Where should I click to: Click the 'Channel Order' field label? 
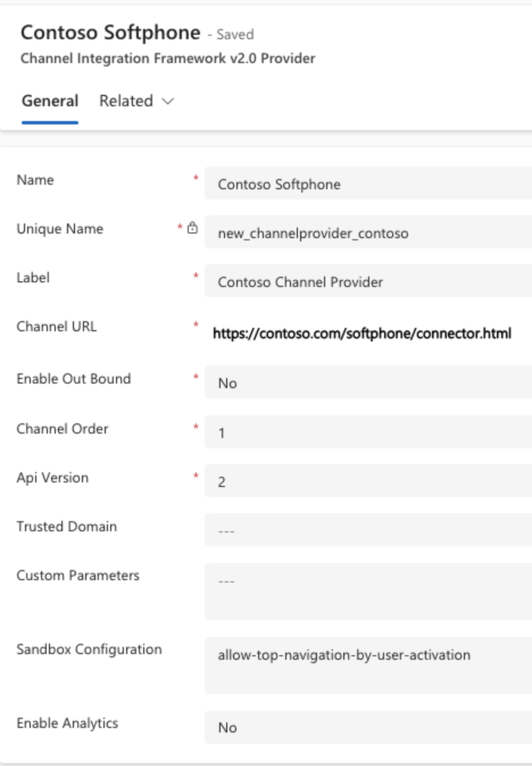point(63,428)
